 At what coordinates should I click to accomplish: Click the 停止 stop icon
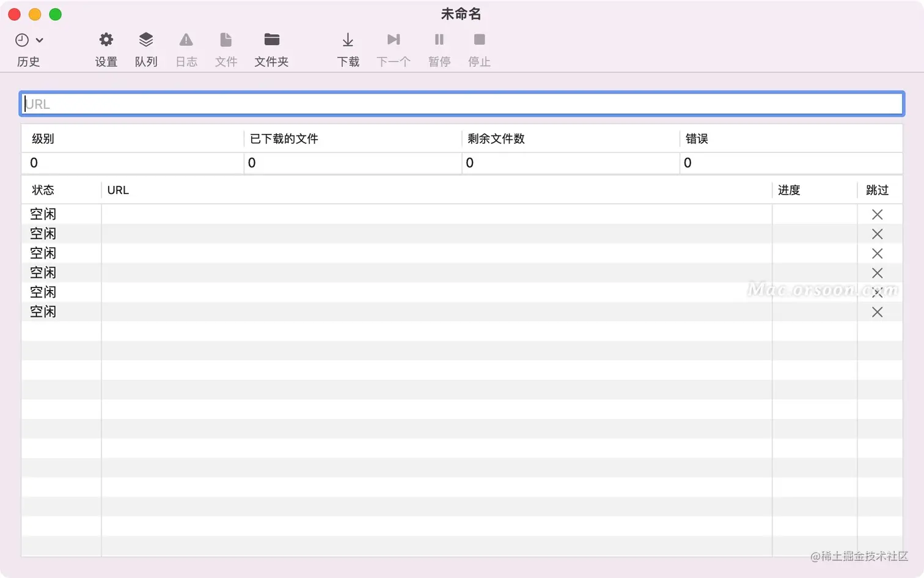click(480, 40)
